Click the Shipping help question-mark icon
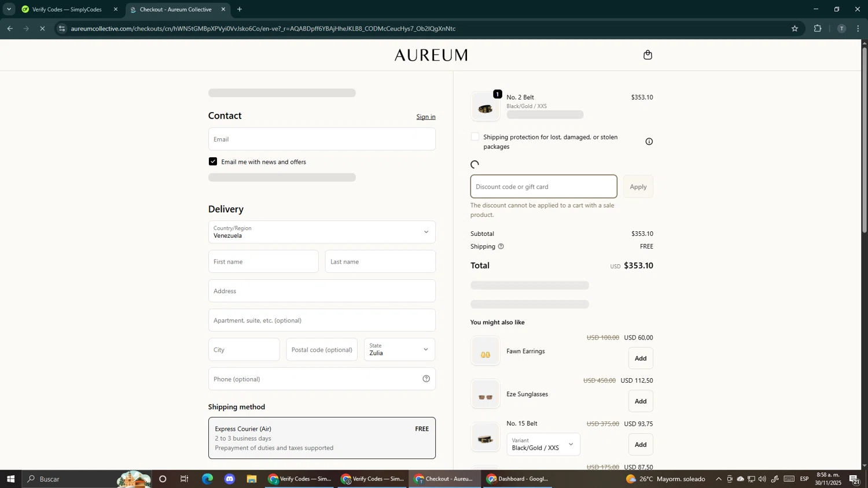Image resolution: width=868 pixels, height=488 pixels. pyautogui.click(x=501, y=246)
